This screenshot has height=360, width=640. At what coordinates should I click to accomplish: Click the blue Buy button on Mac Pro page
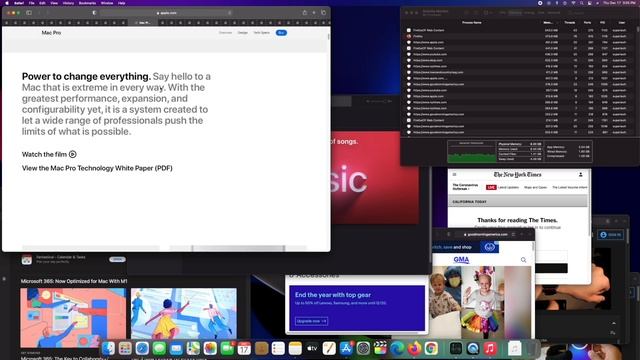(x=281, y=33)
